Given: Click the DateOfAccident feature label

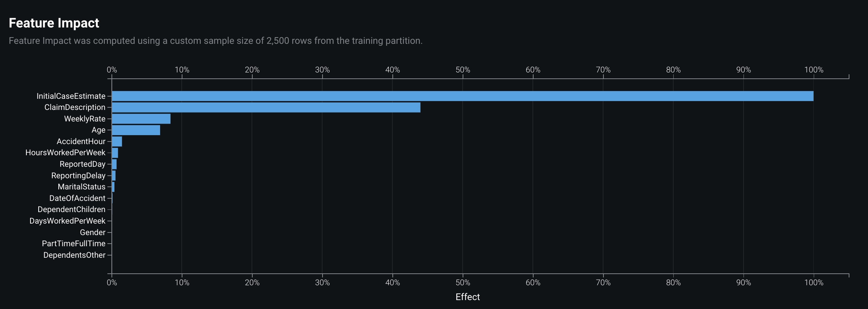Looking at the screenshot, I should pos(77,198).
